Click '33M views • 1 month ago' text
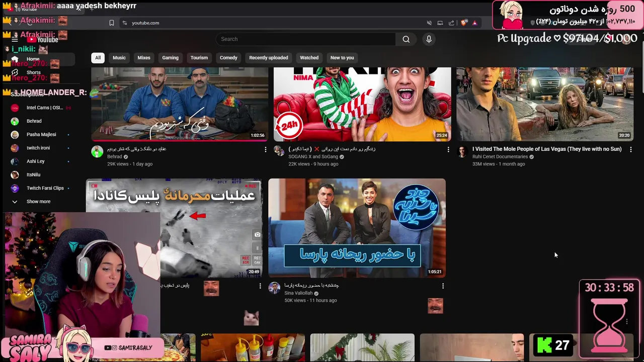Image resolution: width=644 pixels, height=362 pixels. [499, 164]
